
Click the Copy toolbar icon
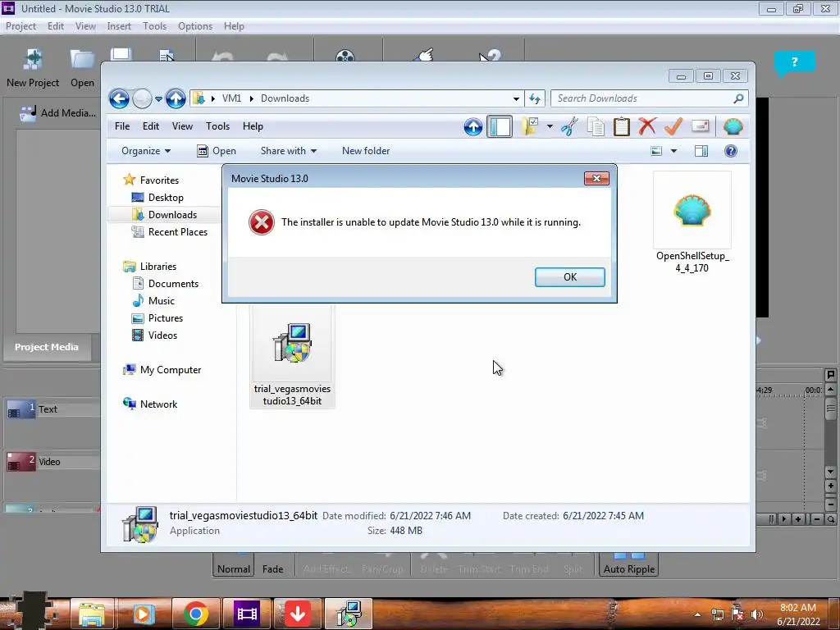tap(596, 127)
